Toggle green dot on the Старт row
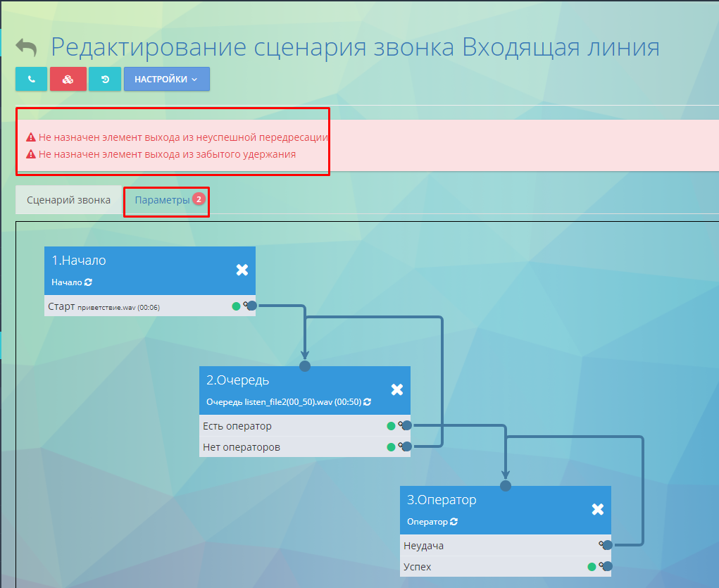 point(236,306)
